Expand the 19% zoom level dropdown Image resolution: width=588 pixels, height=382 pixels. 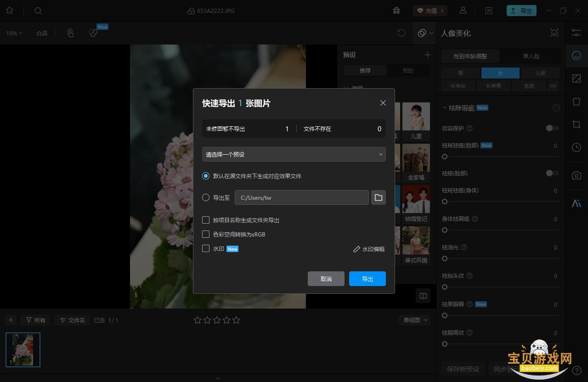tap(14, 33)
